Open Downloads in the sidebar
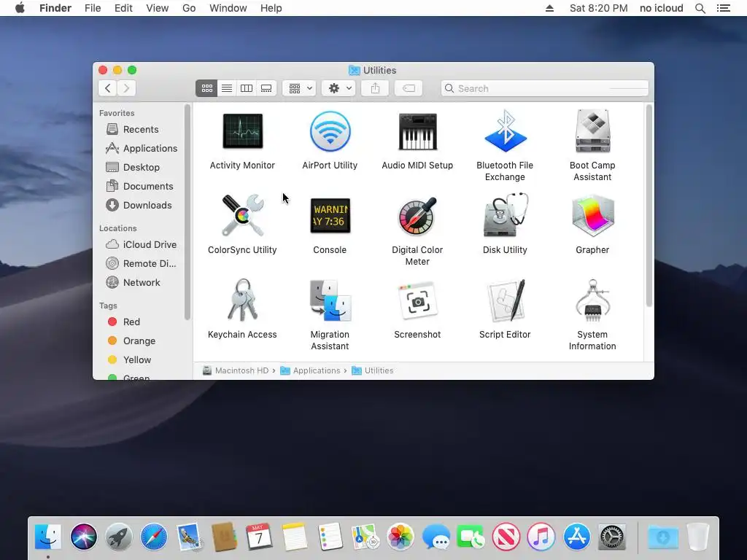This screenshot has height=560, width=747. pyautogui.click(x=139, y=205)
